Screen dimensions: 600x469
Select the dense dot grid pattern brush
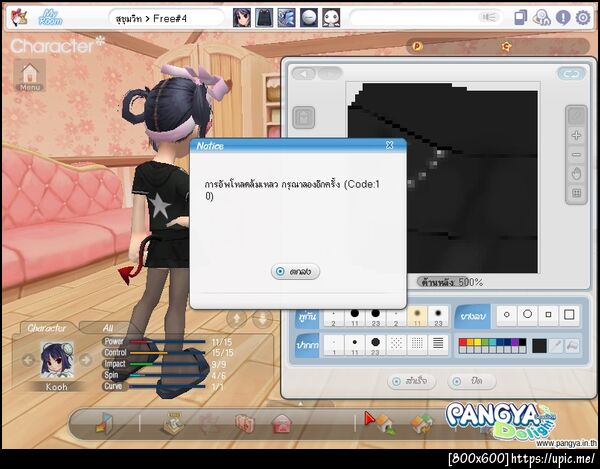(x=417, y=344)
